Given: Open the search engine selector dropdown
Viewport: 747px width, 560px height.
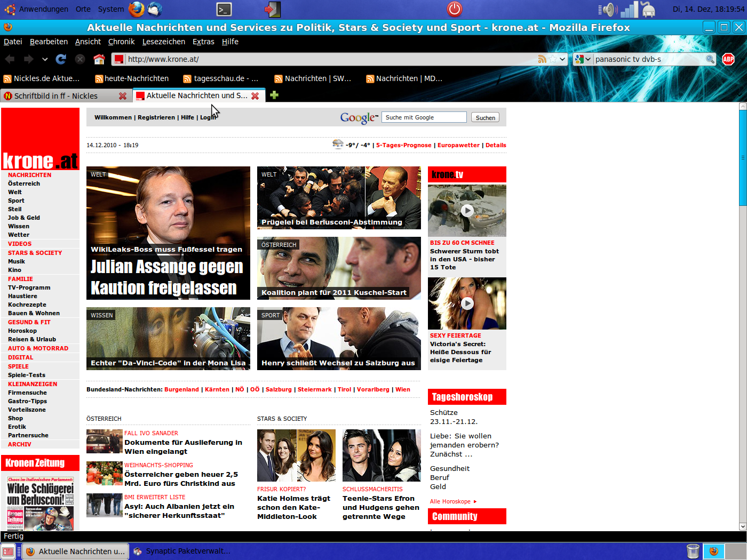Looking at the screenshot, I should point(583,59).
